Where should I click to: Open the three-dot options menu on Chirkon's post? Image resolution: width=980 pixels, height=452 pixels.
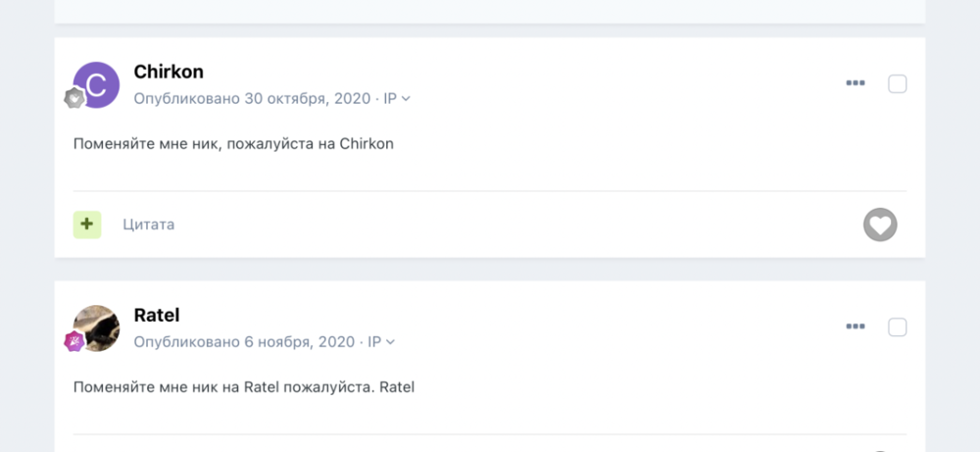pyautogui.click(x=856, y=83)
